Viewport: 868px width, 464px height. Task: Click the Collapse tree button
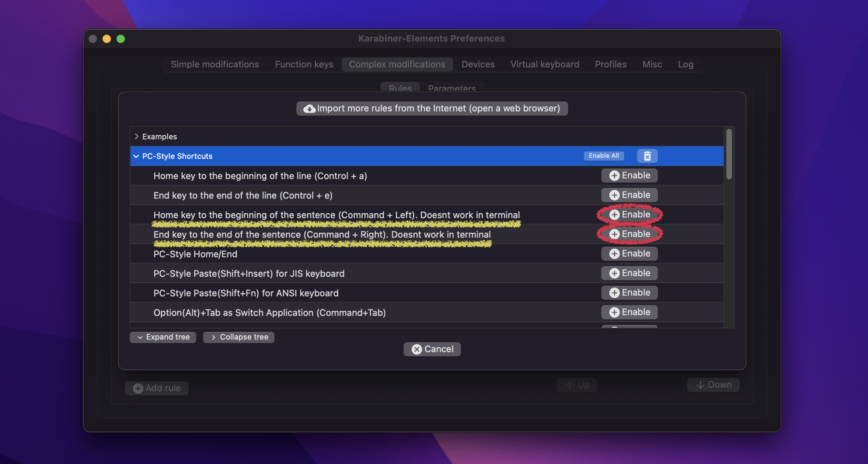239,337
